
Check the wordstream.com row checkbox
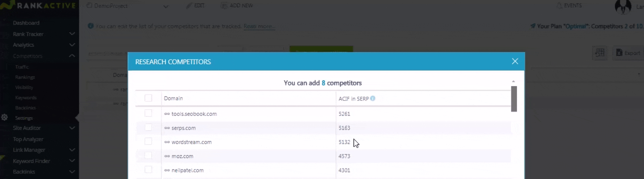click(148, 141)
